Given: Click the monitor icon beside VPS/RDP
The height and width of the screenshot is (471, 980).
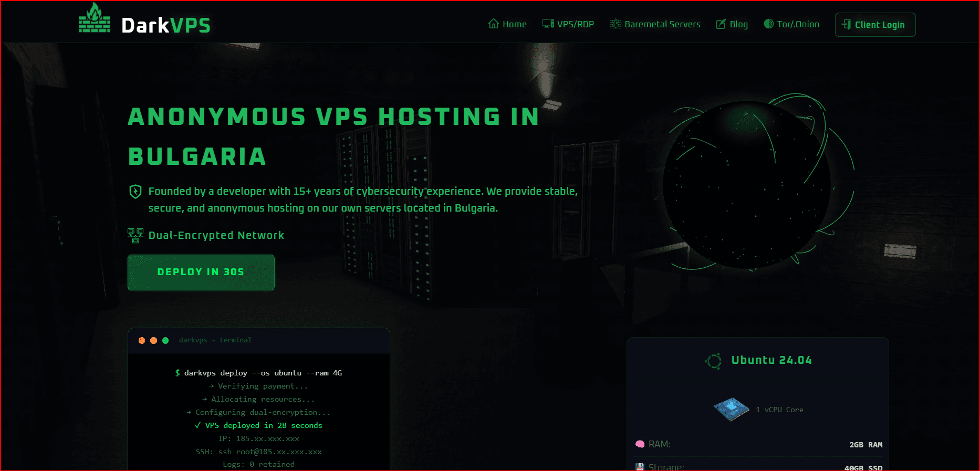Looking at the screenshot, I should click(548, 24).
